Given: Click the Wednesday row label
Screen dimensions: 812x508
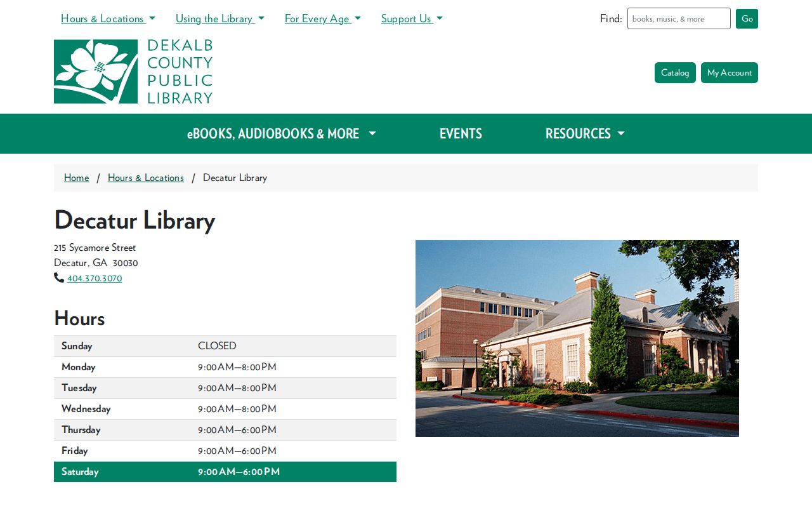Looking at the screenshot, I should coord(86,409).
